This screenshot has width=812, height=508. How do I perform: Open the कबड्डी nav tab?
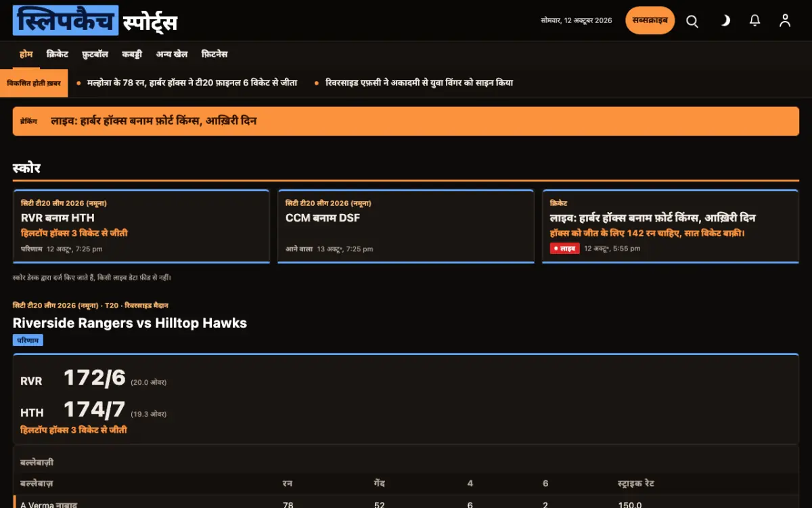[133, 54]
